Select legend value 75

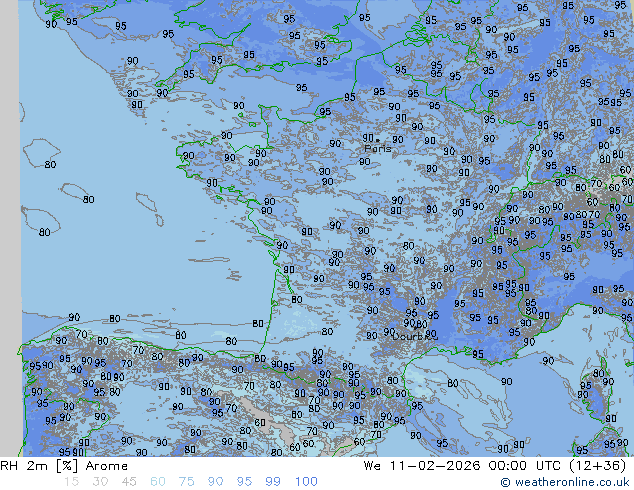pyautogui.click(x=186, y=482)
